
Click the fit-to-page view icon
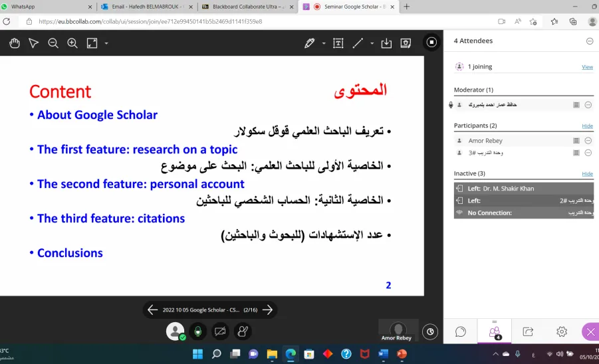(x=92, y=43)
